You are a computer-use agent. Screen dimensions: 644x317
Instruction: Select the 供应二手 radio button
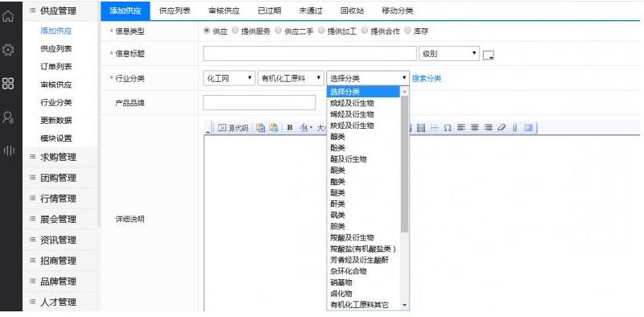point(279,31)
